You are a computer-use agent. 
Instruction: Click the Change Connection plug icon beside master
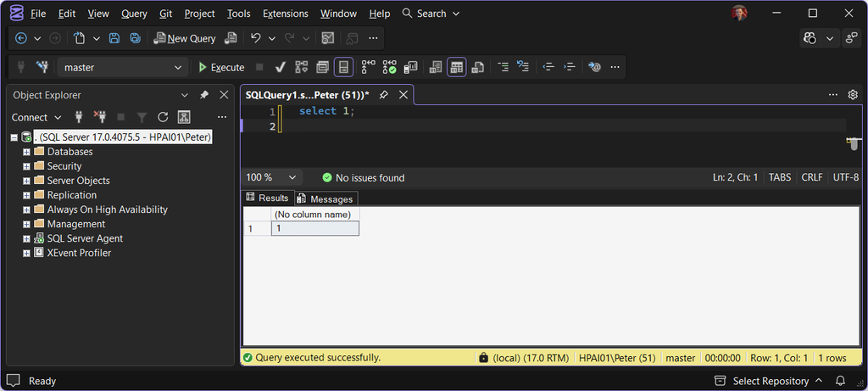click(x=42, y=67)
